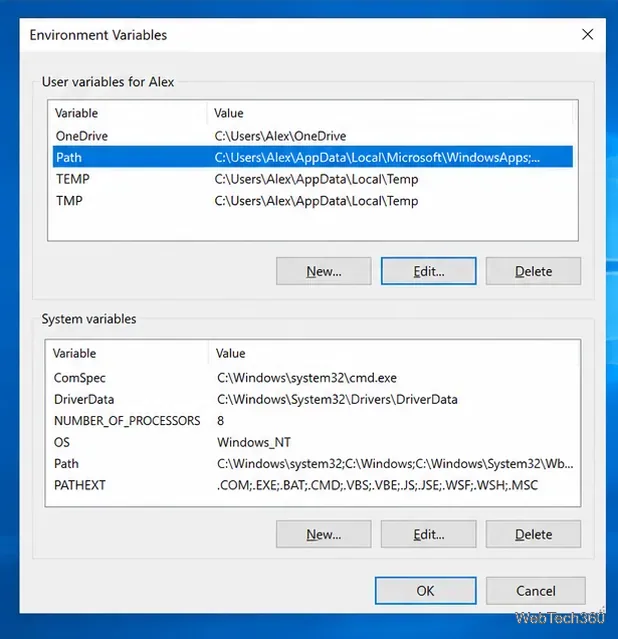Click New under User variables for Alex
Viewport: 618px width, 639px height.
(324, 271)
